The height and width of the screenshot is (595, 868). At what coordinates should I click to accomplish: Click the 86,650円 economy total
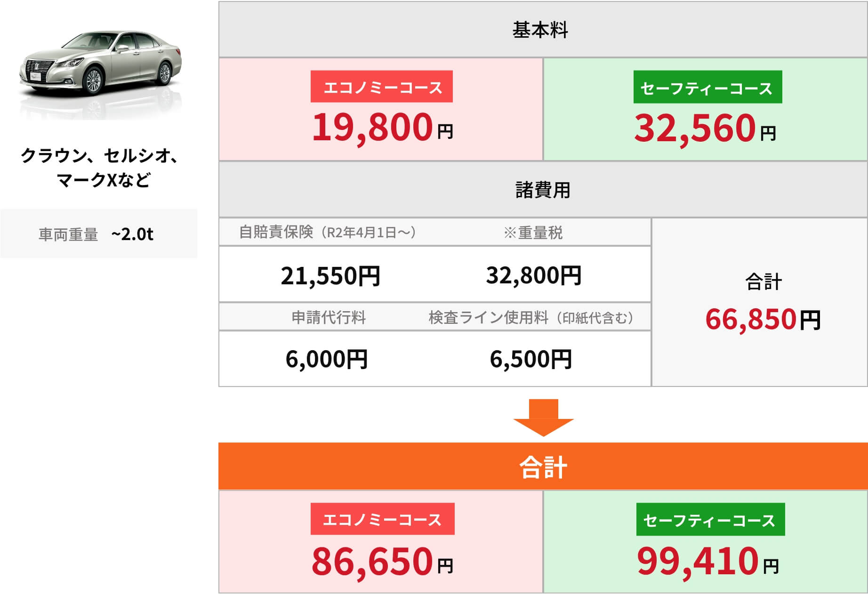(x=382, y=561)
